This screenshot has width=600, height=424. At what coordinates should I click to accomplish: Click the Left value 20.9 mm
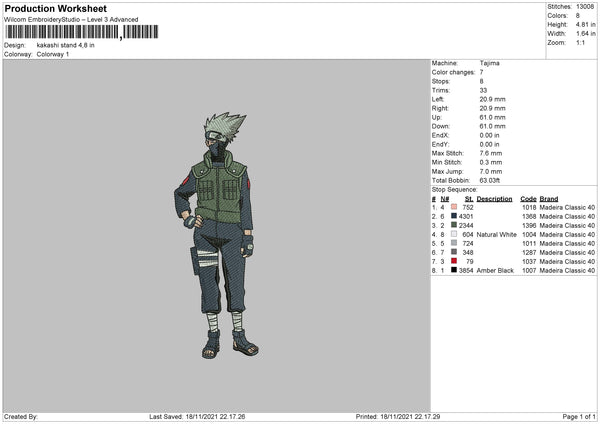click(x=492, y=99)
